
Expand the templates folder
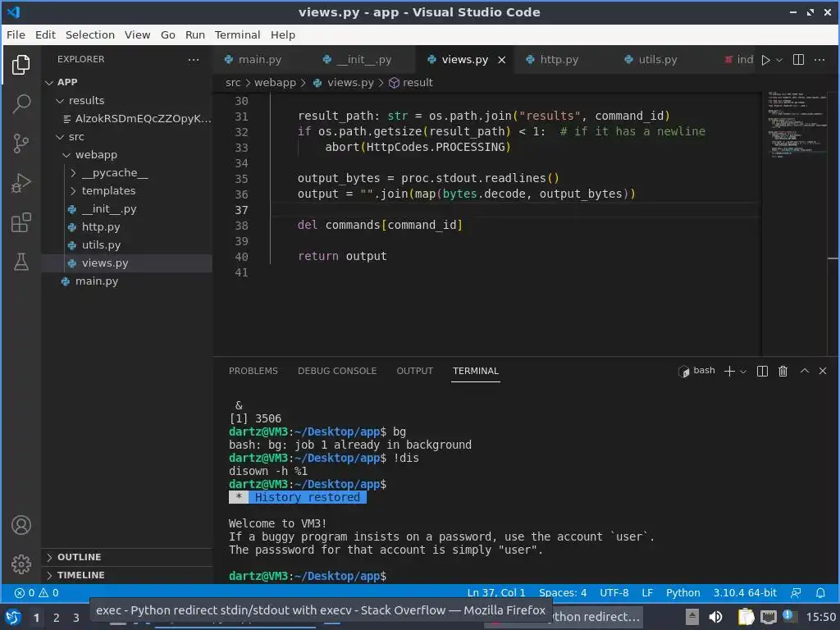coord(127,190)
